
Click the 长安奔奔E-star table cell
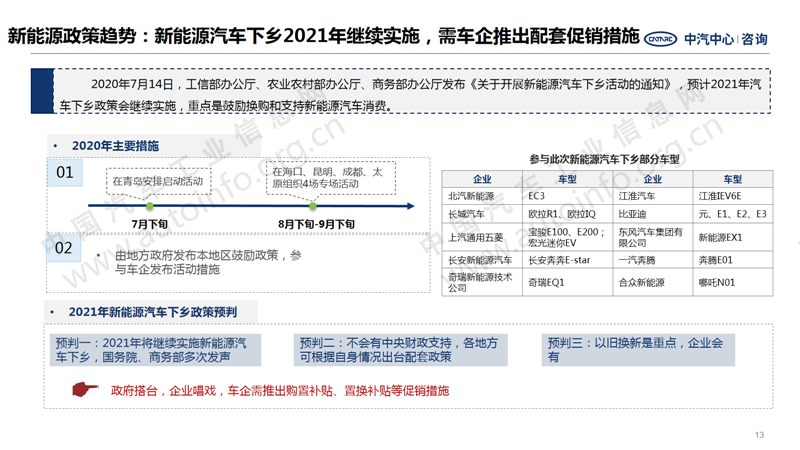click(x=567, y=260)
